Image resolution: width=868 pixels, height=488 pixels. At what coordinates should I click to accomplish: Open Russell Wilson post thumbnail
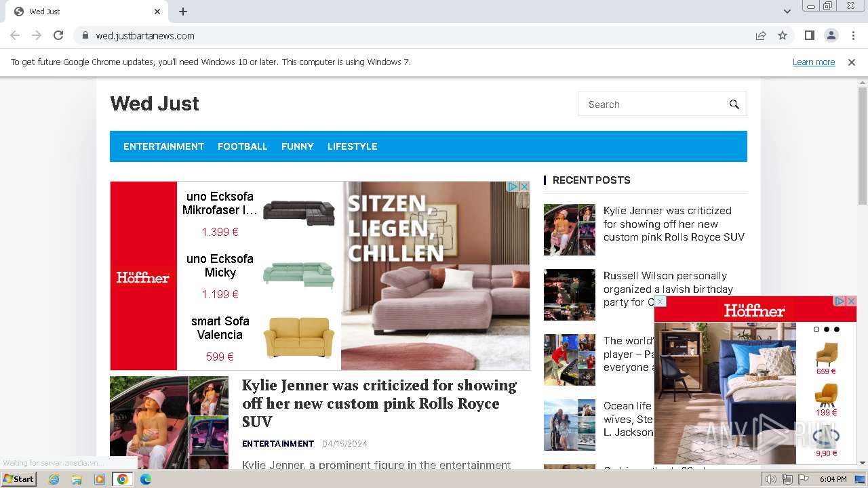(x=570, y=295)
